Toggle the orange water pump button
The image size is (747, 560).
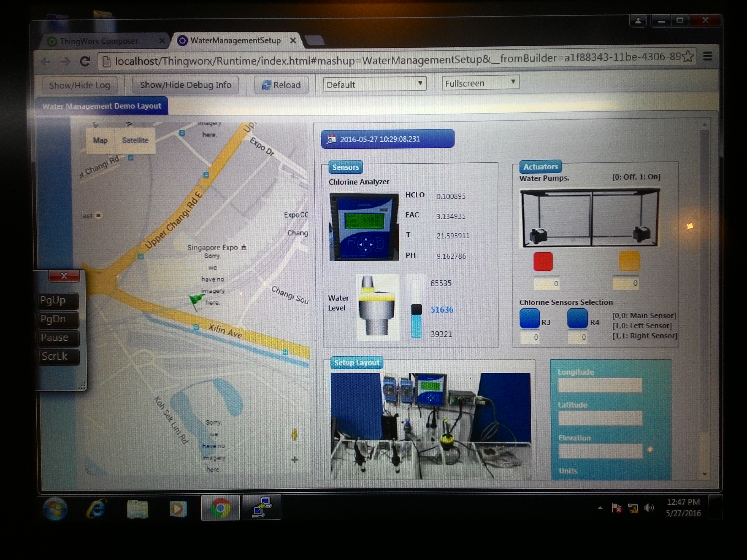pyautogui.click(x=629, y=261)
